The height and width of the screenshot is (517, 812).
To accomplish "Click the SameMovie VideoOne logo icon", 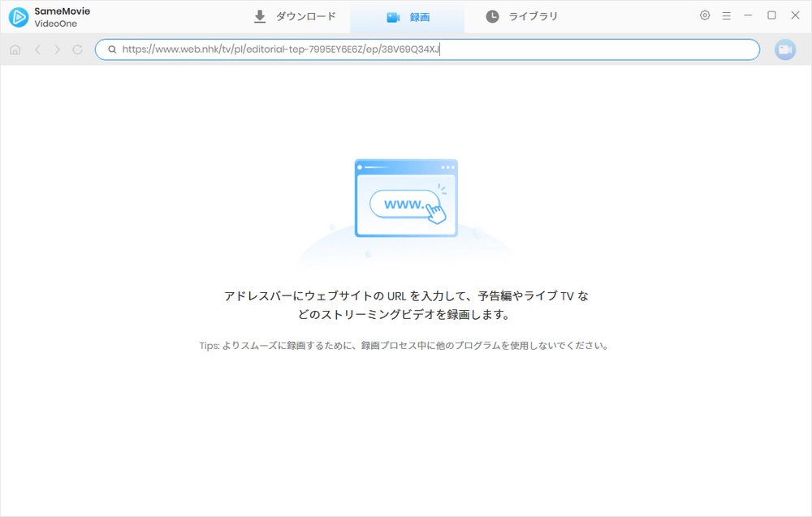I will (16, 15).
